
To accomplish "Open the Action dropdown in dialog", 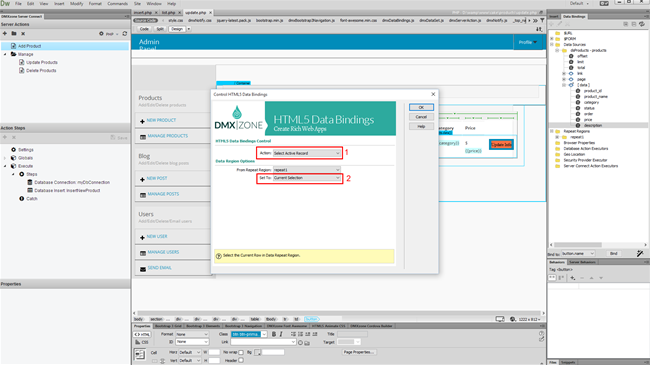I will (307, 153).
